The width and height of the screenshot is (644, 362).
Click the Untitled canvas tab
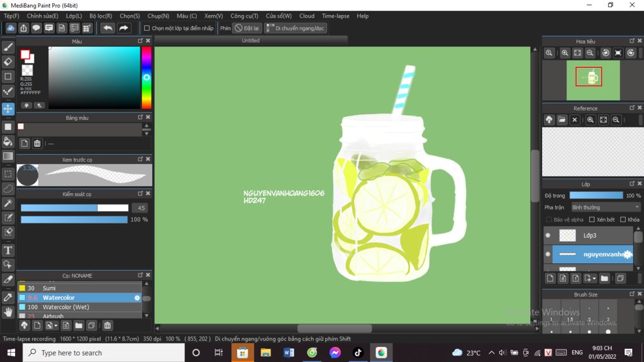tap(250, 41)
